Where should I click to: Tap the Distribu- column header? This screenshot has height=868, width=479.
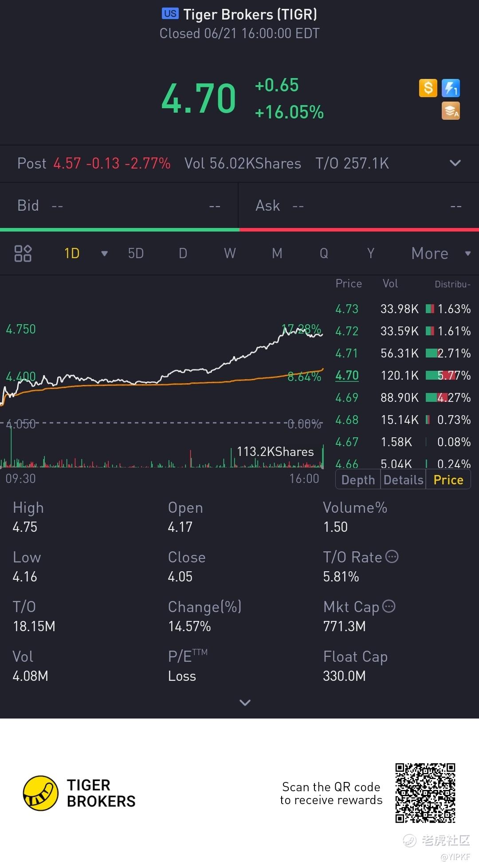coord(452,284)
